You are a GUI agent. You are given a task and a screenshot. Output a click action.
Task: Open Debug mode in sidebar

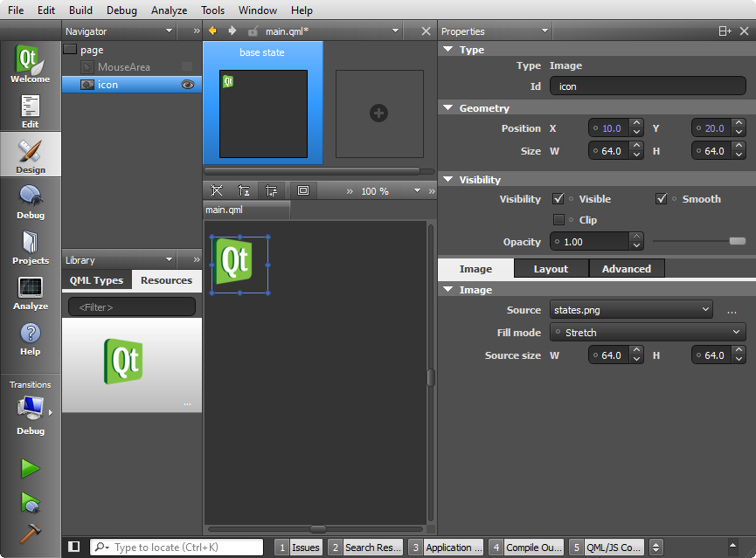pos(30,203)
